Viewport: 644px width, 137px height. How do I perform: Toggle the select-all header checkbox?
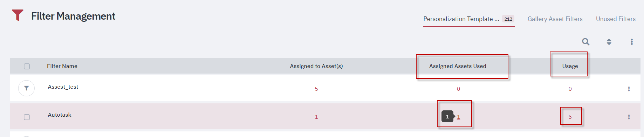[27, 66]
